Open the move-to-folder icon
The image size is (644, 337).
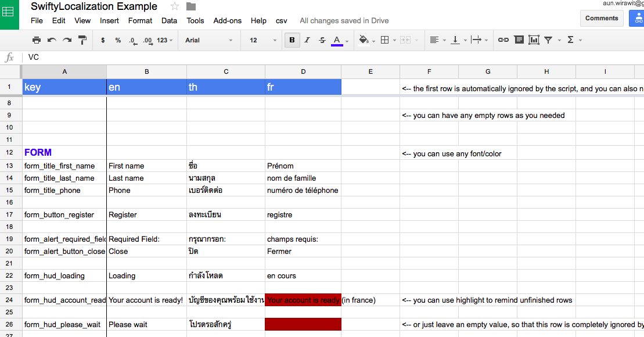(x=191, y=6)
